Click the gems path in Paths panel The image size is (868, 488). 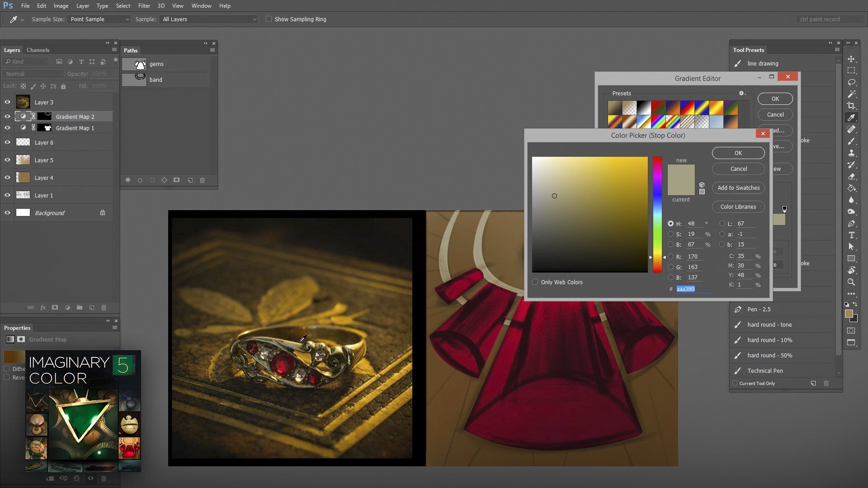click(x=156, y=64)
